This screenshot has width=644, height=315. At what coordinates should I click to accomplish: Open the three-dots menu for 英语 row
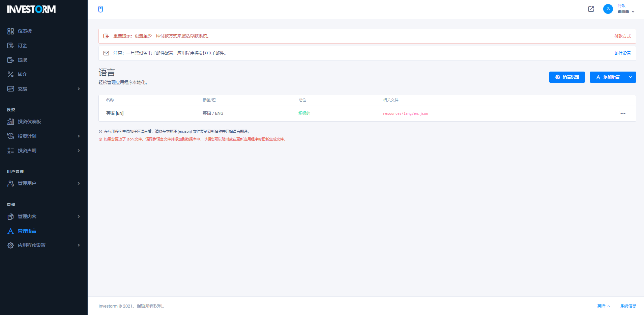(622, 114)
